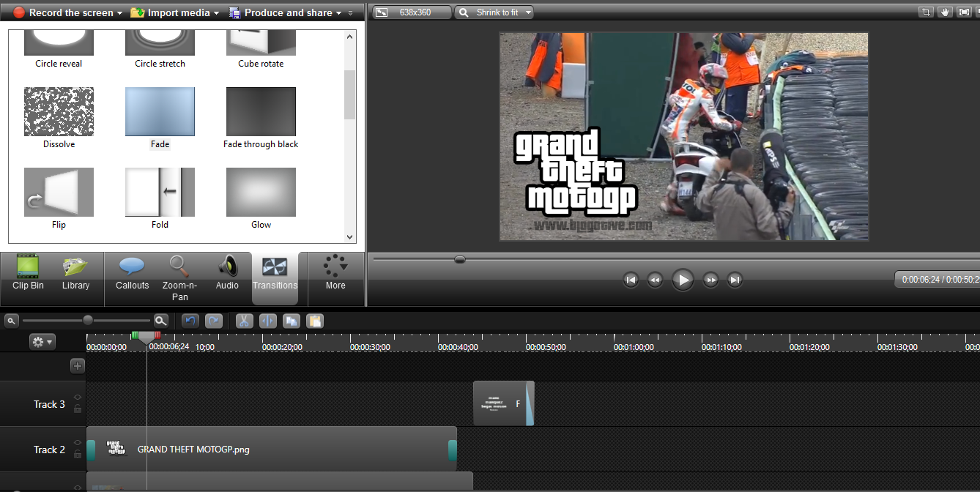Expand the More tools dropdown
The width and height of the screenshot is (980, 492).
pos(335,272)
